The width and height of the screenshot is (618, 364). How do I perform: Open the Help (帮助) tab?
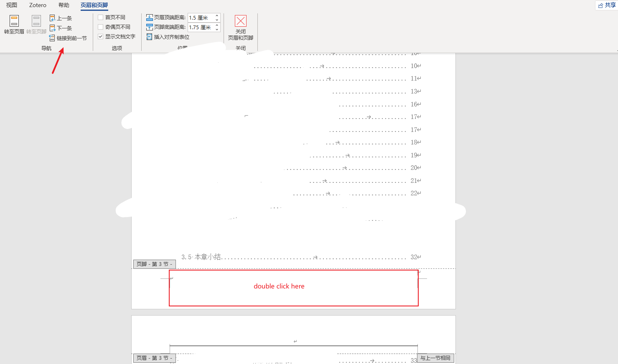(64, 5)
